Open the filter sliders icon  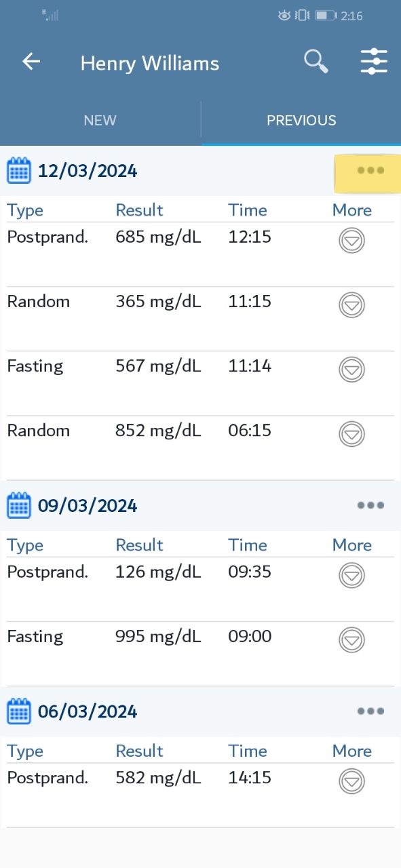click(374, 62)
